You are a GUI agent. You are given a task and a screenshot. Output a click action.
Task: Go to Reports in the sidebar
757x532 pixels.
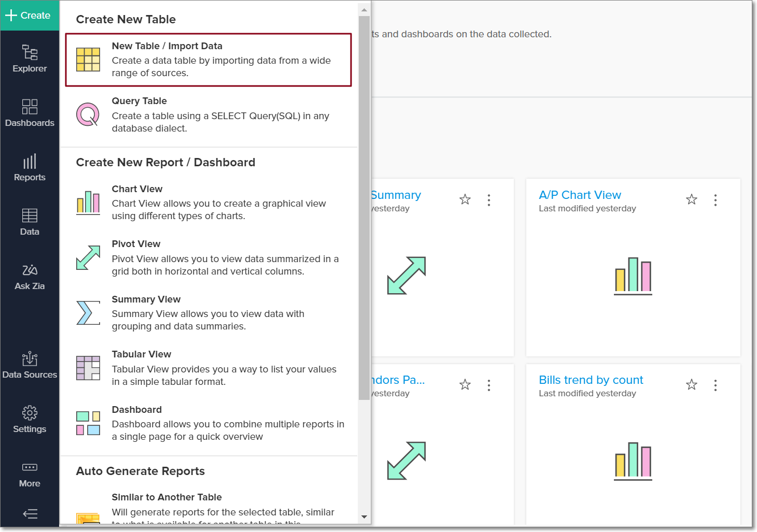coord(30,167)
